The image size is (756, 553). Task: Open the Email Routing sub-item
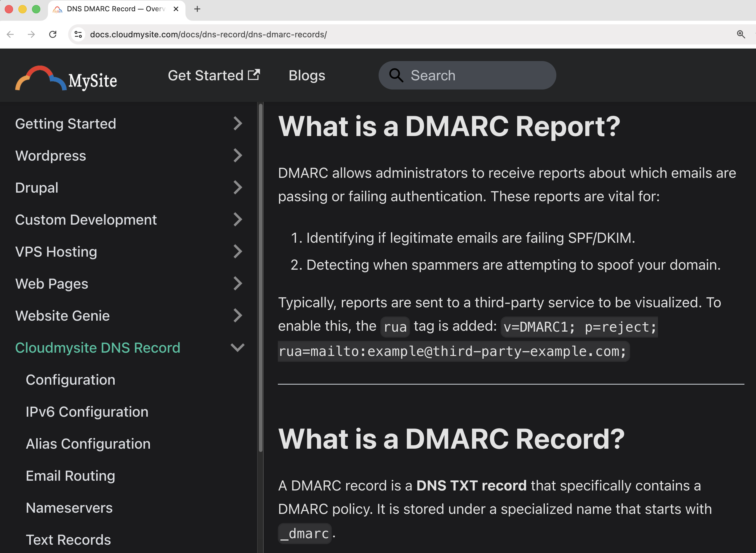71,476
